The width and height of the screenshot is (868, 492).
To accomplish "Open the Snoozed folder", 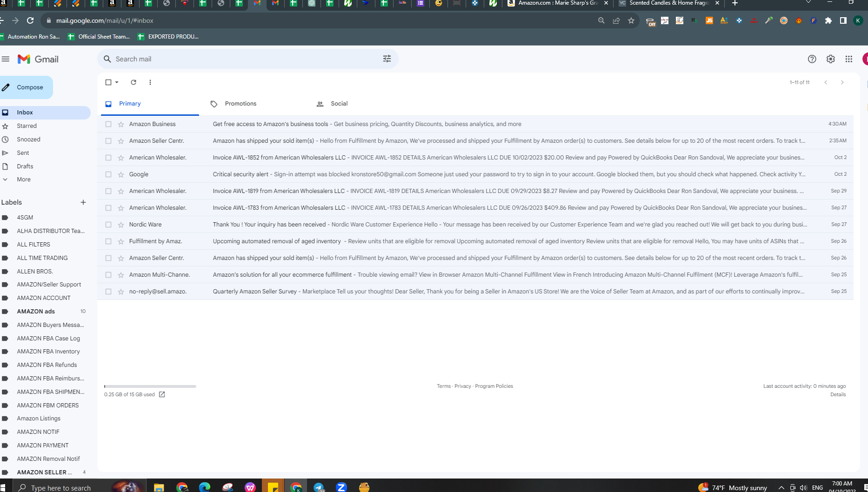I will (28, 140).
